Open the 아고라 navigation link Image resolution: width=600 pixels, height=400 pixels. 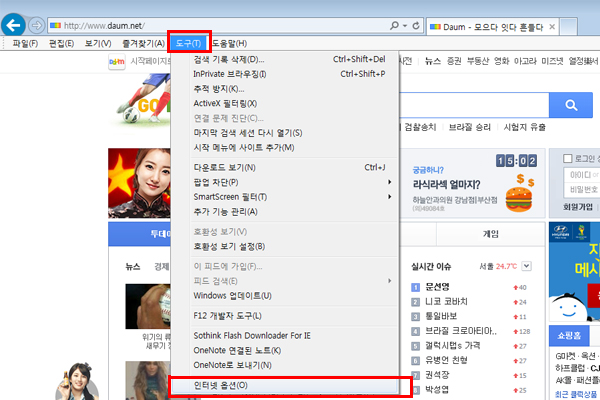[x=525, y=61]
